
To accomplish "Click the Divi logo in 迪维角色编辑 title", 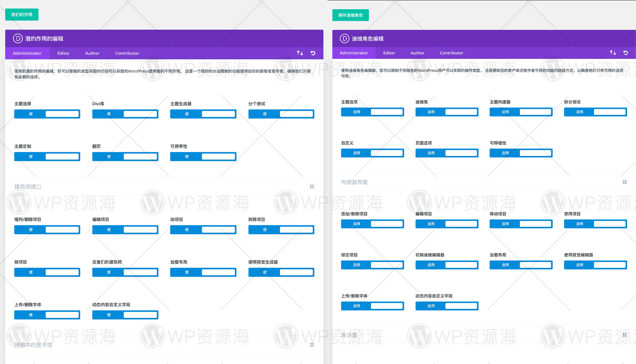I will click(344, 38).
